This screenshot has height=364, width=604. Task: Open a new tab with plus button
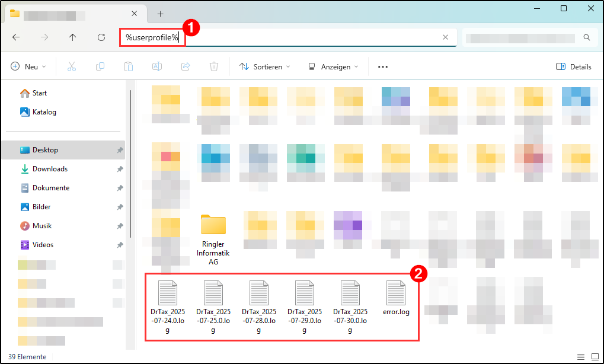coord(160,14)
